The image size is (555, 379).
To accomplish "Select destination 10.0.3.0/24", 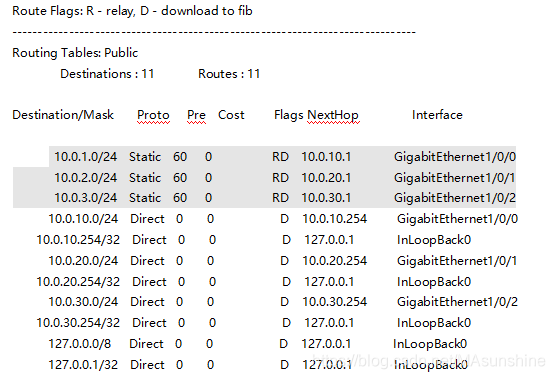I will (x=85, y=198).
